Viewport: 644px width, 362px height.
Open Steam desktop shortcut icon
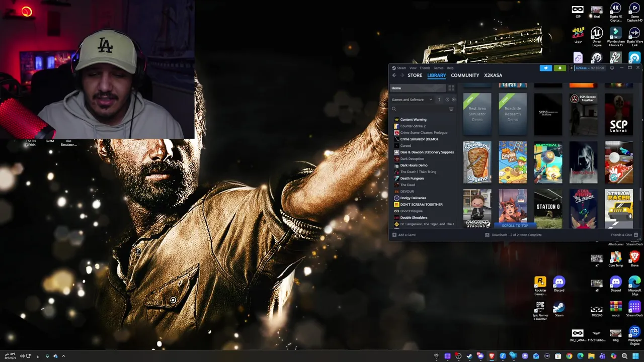point(559,309)
